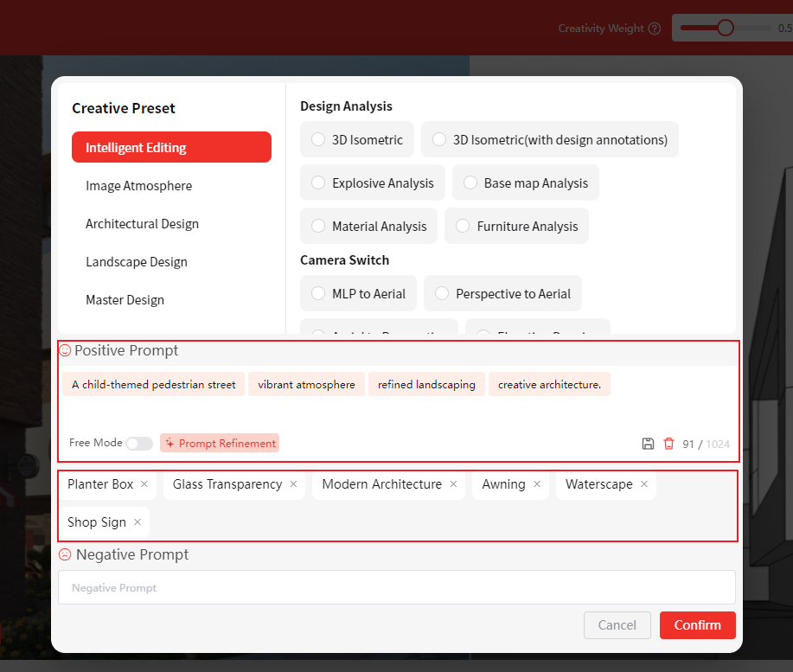Screen dimensions: 793x672
Task: Open Creativity Weight help question icon
Action: point(655,29)
